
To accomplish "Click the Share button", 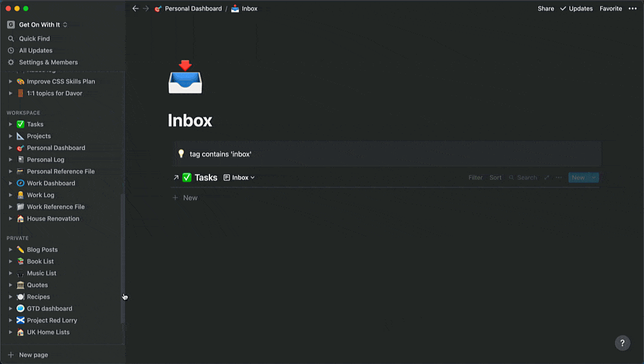I will point(545,8).
